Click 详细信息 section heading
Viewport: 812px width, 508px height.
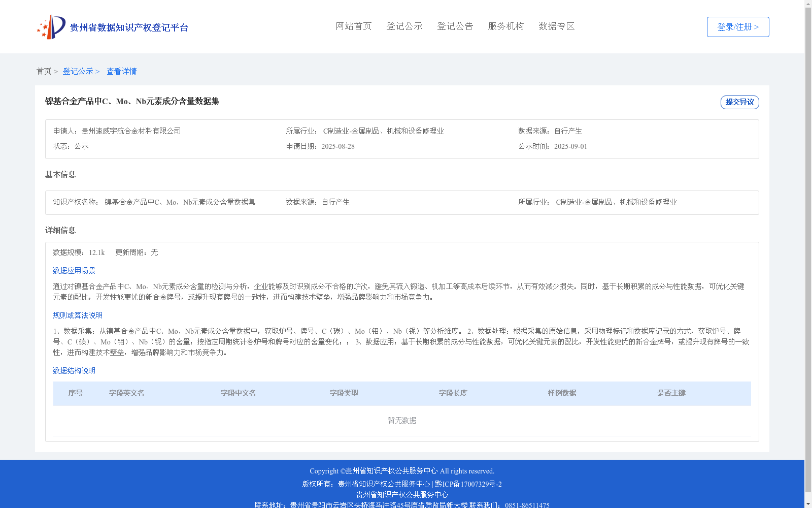[60, 231]
